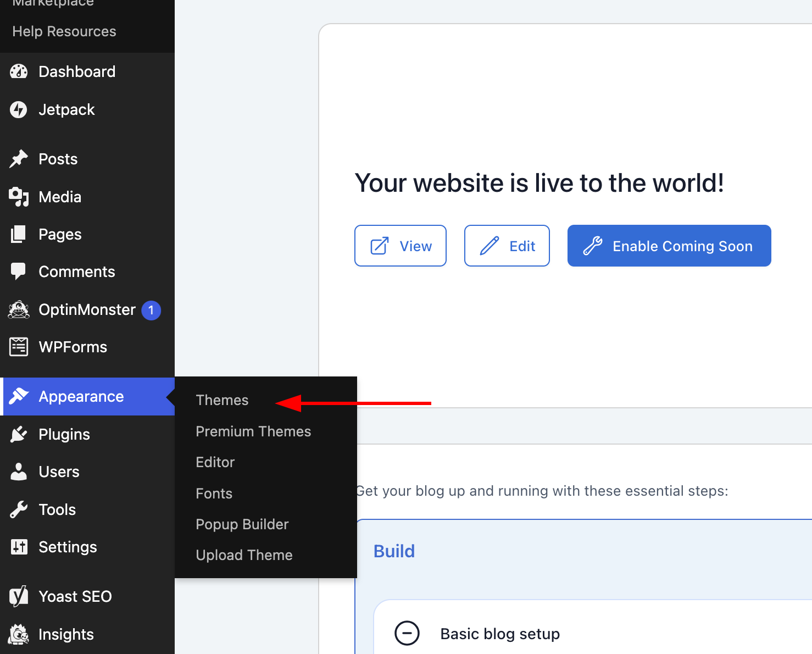Click 'Your website is live to the world!' heading
The height and width of the screenshot is (654, 812).
pos(540,183)
